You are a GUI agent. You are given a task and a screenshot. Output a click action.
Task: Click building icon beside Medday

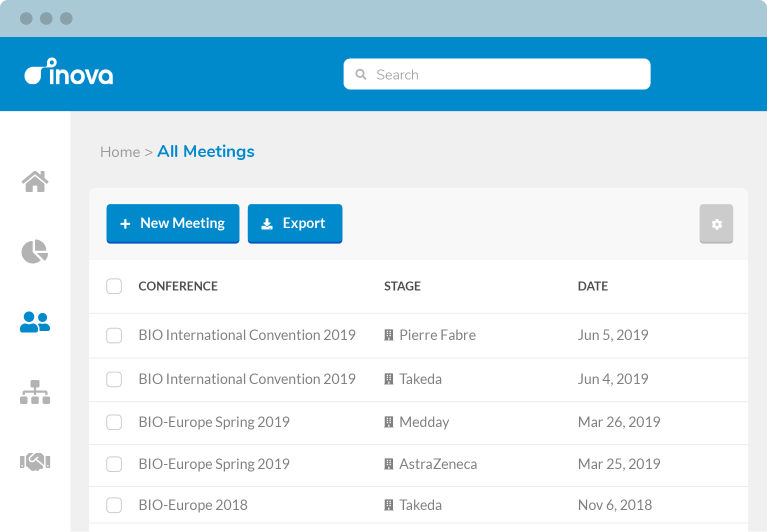pyautogui.click(x=388, y=422)
